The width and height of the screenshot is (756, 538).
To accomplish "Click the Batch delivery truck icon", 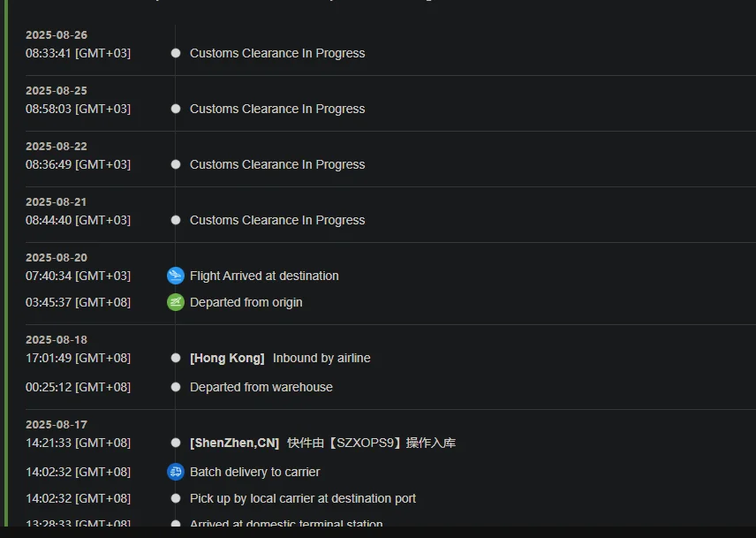I will tap(176, 472).
